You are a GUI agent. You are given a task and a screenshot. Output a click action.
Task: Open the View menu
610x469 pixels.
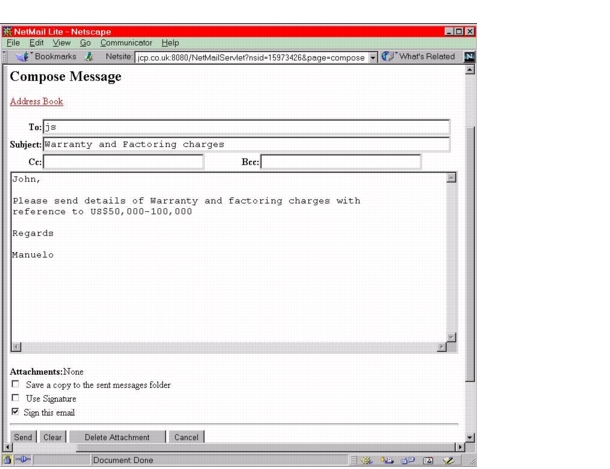pos(61,43)
